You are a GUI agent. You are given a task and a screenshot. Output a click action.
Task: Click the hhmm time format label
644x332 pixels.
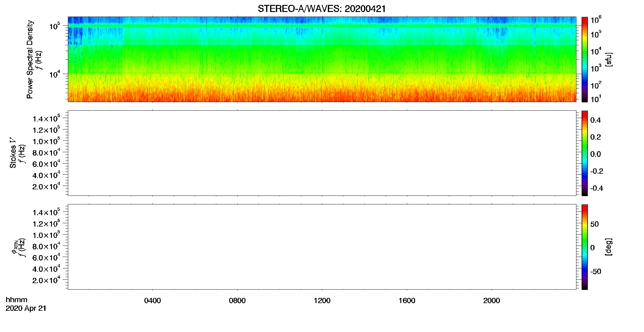(x=17, y=300)
